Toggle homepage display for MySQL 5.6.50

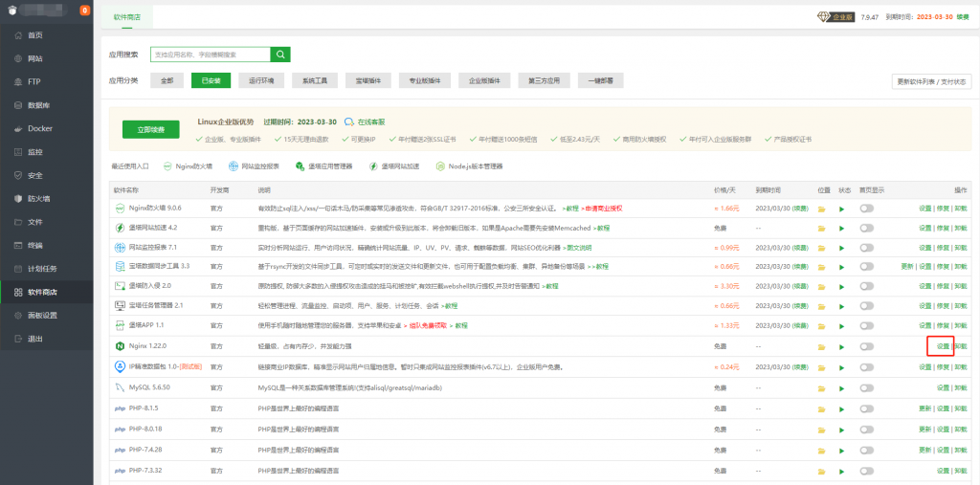(x=867, y=389)
